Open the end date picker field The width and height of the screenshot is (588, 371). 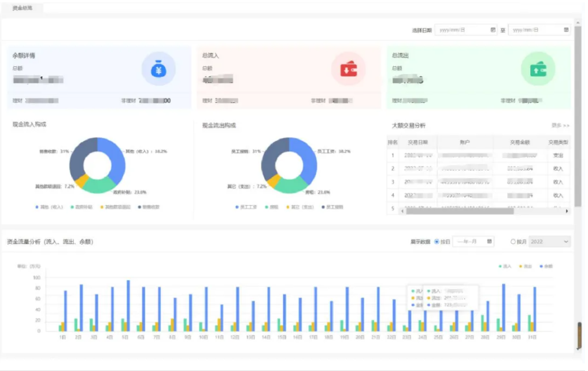pyautogui.click(x=535, y=30)
